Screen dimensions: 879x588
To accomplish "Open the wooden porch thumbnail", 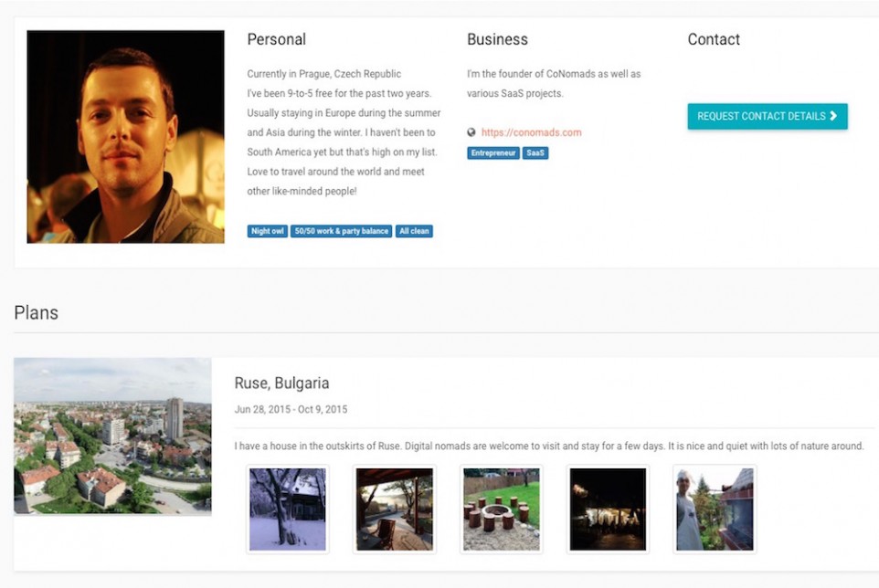I will click(x=395, y=509).
